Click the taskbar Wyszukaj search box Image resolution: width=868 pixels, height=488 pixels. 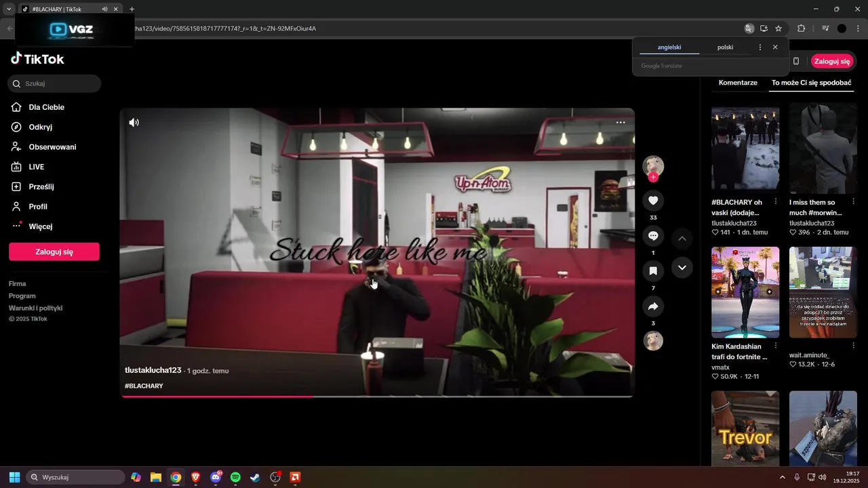[75, 477]
